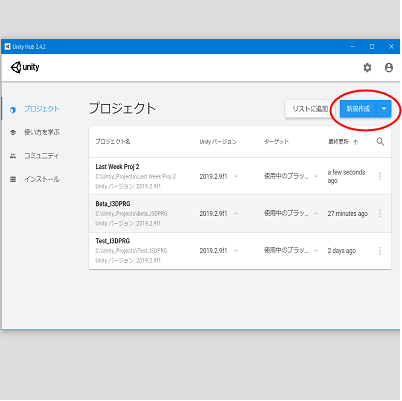Click the Unity Hub title bar icon
Viewport: 402px width, 401px height.
(7, 47)
